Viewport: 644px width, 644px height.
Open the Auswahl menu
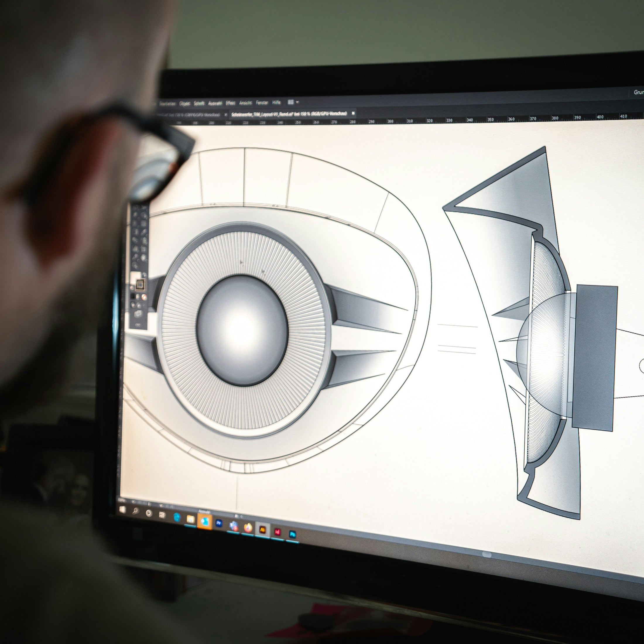coord(215,103)
